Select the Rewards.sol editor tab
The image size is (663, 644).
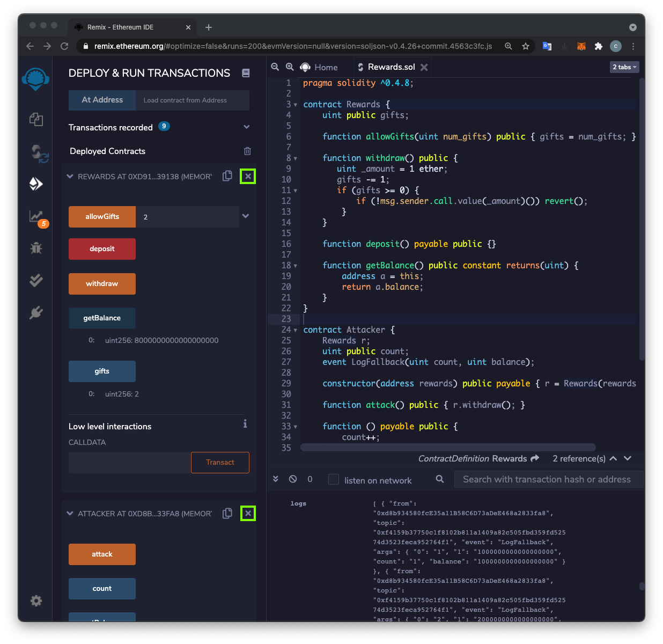pos(391,67)
